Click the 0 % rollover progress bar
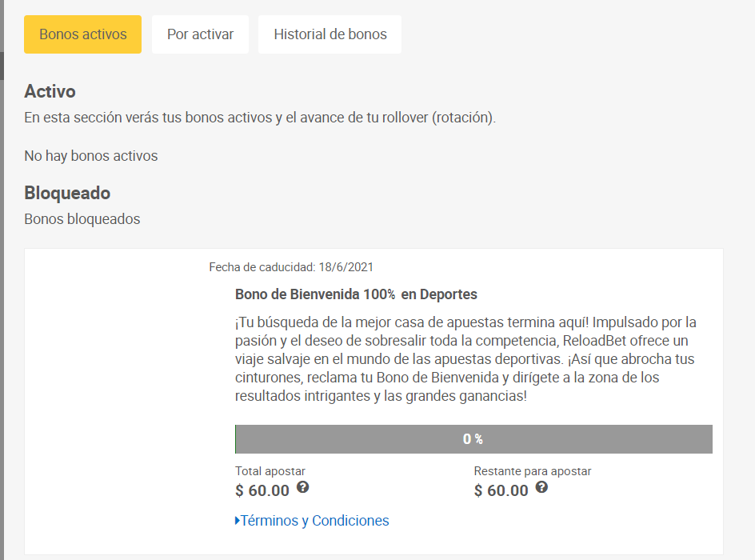The width and height of the screenshot is (755, 560). tap(473, 439)
